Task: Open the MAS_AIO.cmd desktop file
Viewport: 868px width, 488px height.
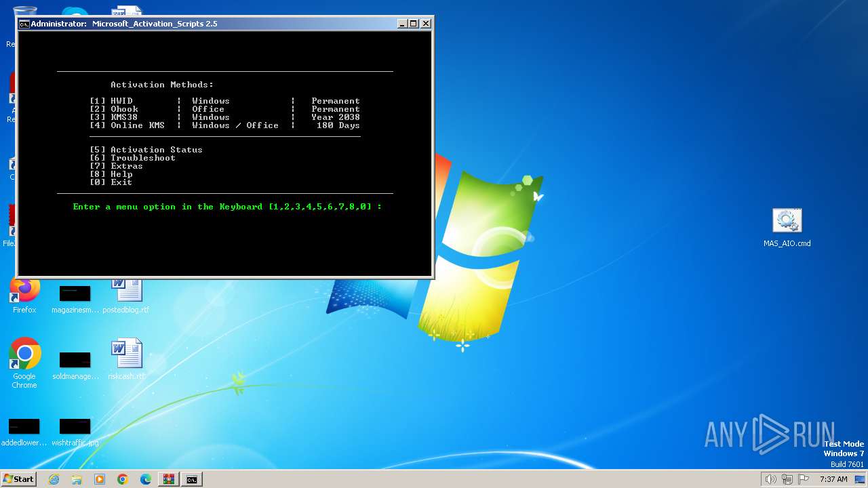Action: (x=787, y=228)
